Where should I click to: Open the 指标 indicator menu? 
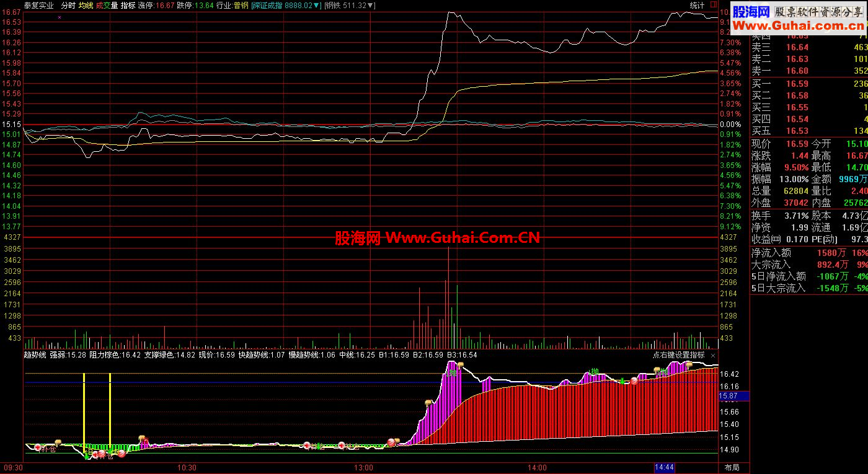click(128, 5)
